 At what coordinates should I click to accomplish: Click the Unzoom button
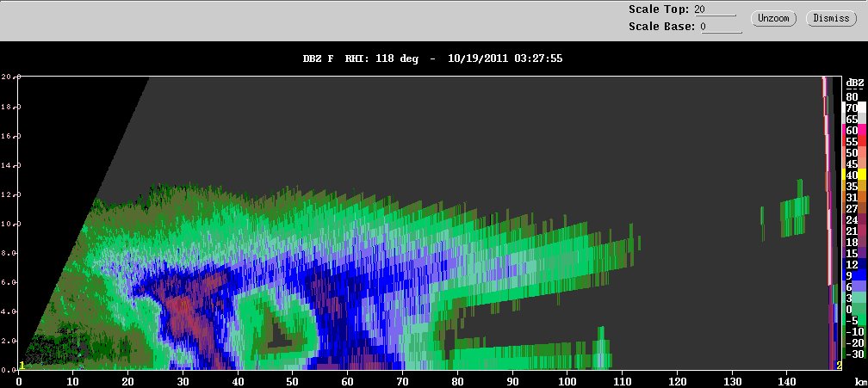click(773, 18)
